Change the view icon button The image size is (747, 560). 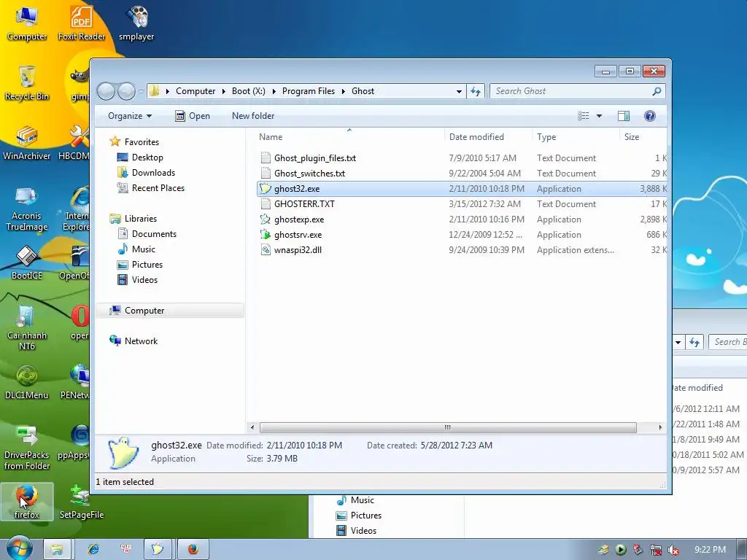pyautogui.click(x=583, y=116)
